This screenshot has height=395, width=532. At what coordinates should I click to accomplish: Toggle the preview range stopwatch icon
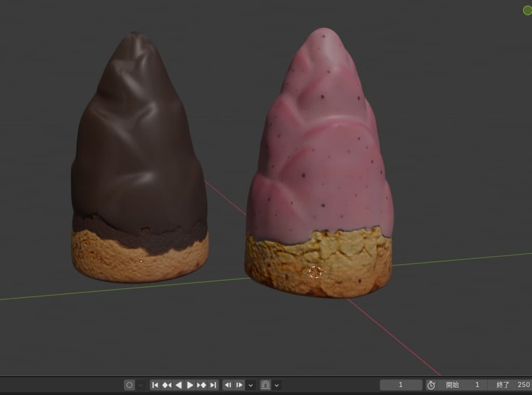[431, 385]
